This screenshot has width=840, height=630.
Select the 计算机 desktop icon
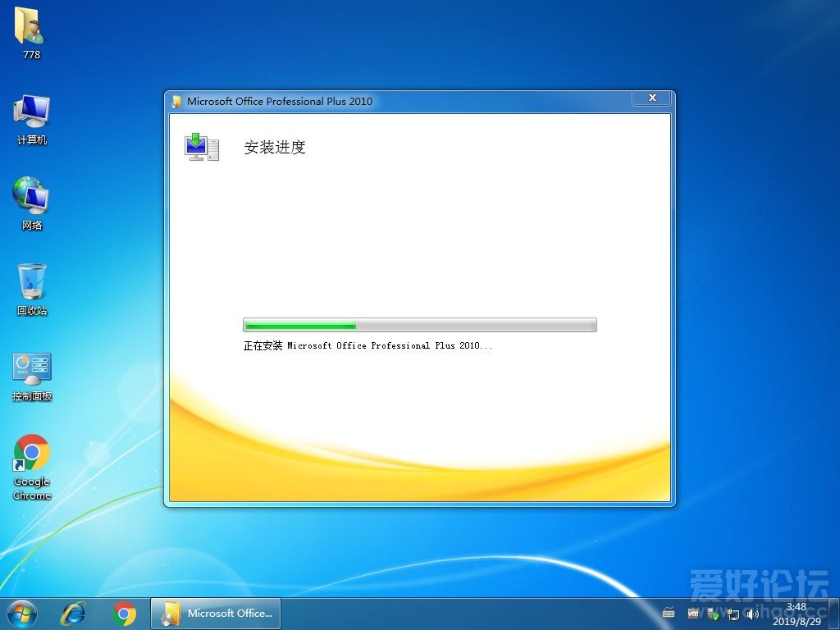point(31,120)
